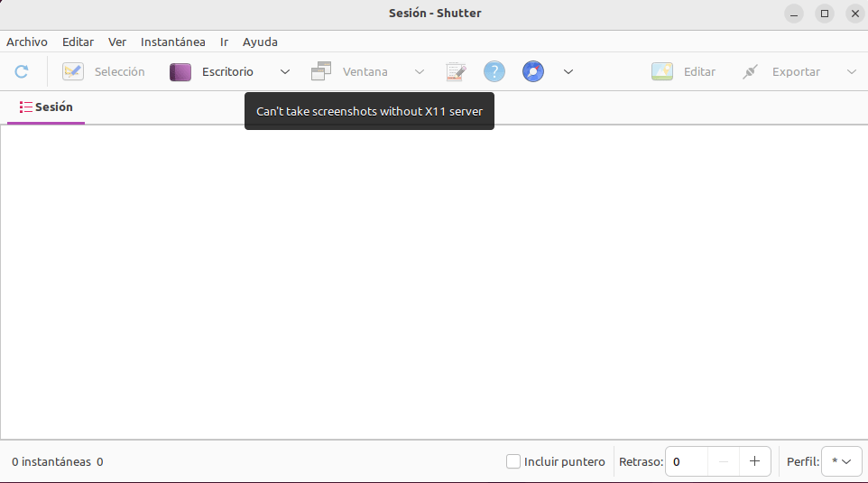Viewport: 868px width, 483px height.
Task: Expand the Escritorio dropdown arrow
Action: point(284,72)
